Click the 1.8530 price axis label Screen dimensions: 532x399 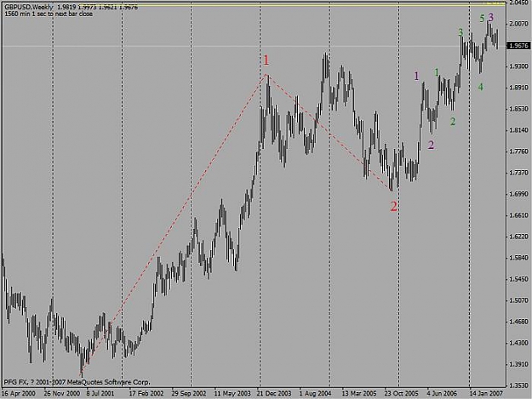pos(519,109)
